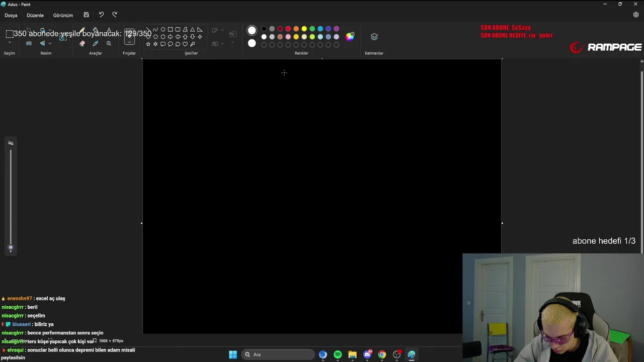Select Color 2 secondary swatch
The image size is (644, 362).
252,43
